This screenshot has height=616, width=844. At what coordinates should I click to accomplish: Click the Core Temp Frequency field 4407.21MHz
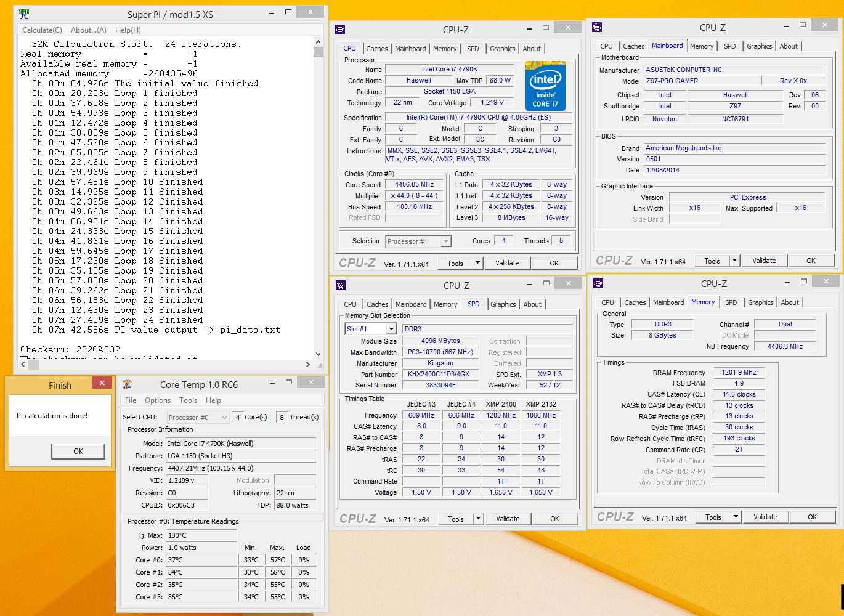coord(241,468)
